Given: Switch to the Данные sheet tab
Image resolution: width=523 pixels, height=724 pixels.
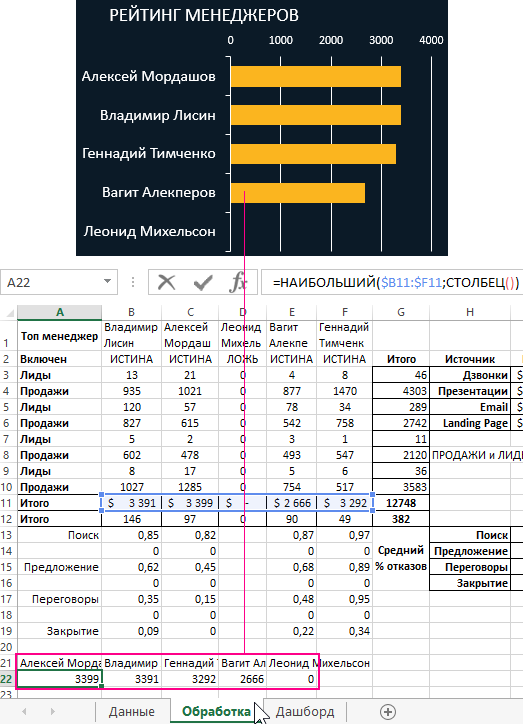Looking at the screenshot, I should point(132,712).
